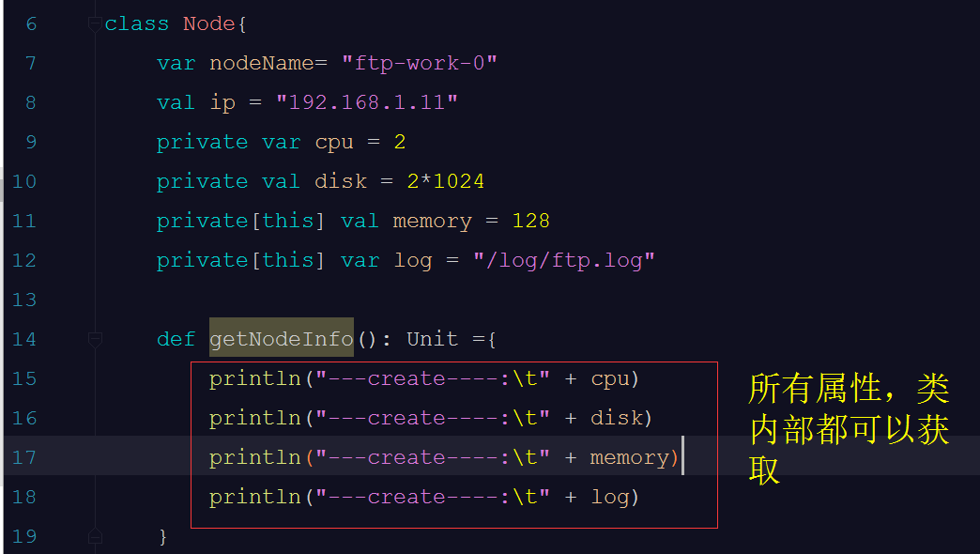The image size is (980, 554).
Task: Click the "2*1024" expression
Action: point(446,182)
